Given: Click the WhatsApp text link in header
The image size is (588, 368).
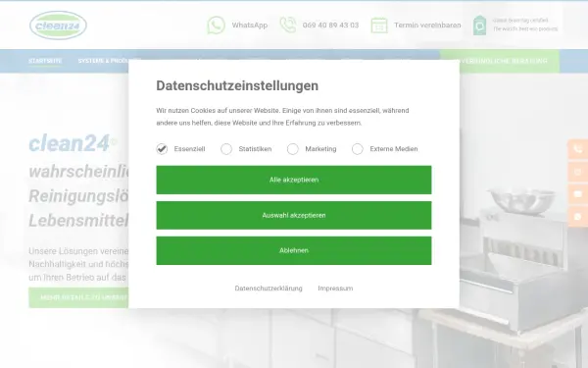Looking at the screenshot, I should (x=250, y=26).
